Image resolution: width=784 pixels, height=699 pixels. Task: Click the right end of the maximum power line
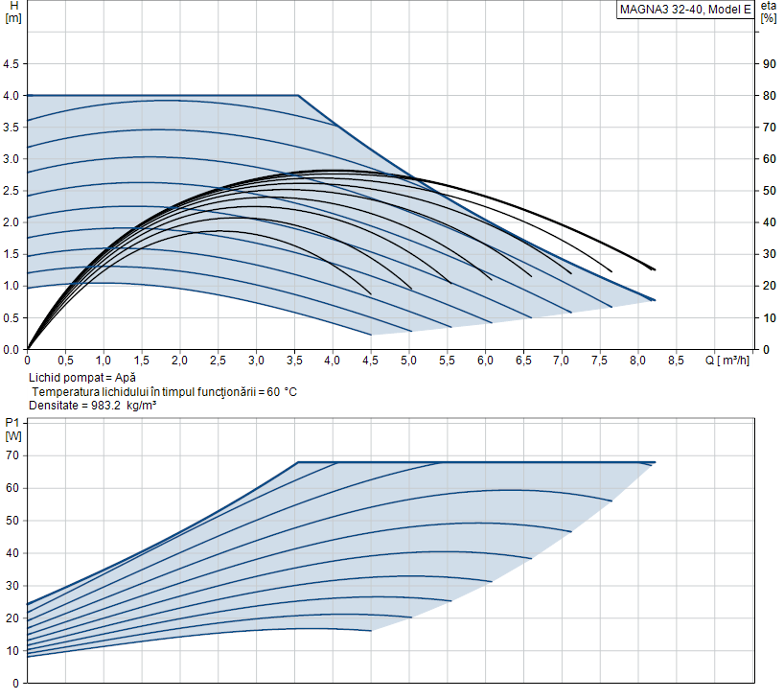tap(655, 462)
